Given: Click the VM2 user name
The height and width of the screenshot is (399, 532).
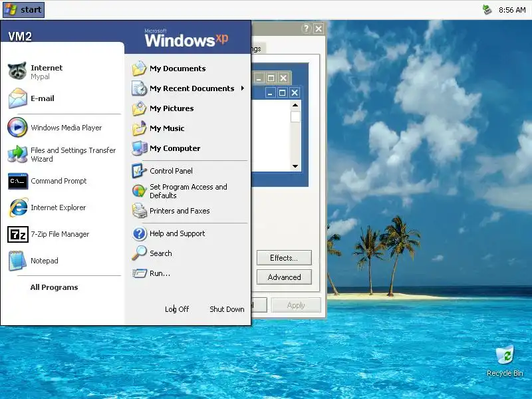Looking at the screenshot, I should [x=20, y=37].
